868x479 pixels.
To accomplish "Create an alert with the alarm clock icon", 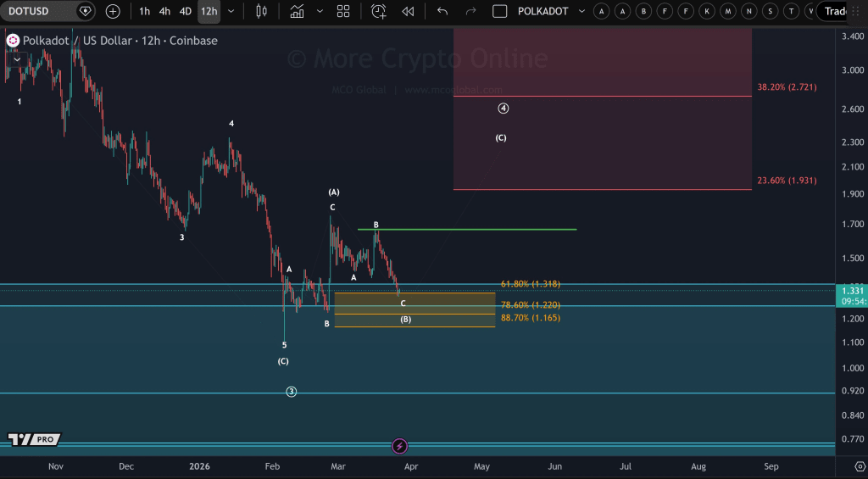I will (x=379, y=11).
